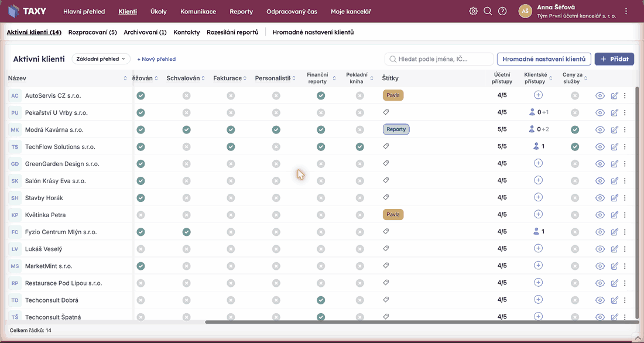644x343 pixels.
Task: Focus the Hledat podle jména search field
Action: [439, 59]
